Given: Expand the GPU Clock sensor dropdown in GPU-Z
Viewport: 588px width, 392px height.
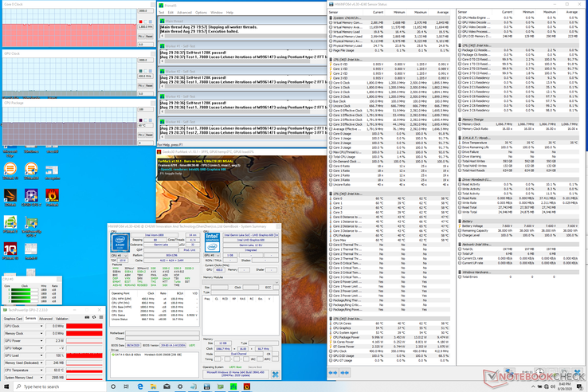Looking at the screenshot, I should click(x=41, y=326).
